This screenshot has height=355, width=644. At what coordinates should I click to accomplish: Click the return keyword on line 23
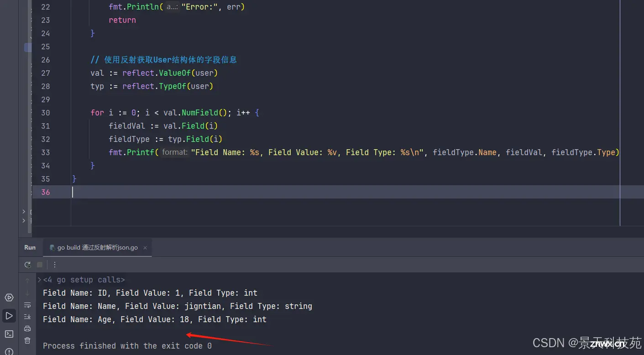point(122,20)
